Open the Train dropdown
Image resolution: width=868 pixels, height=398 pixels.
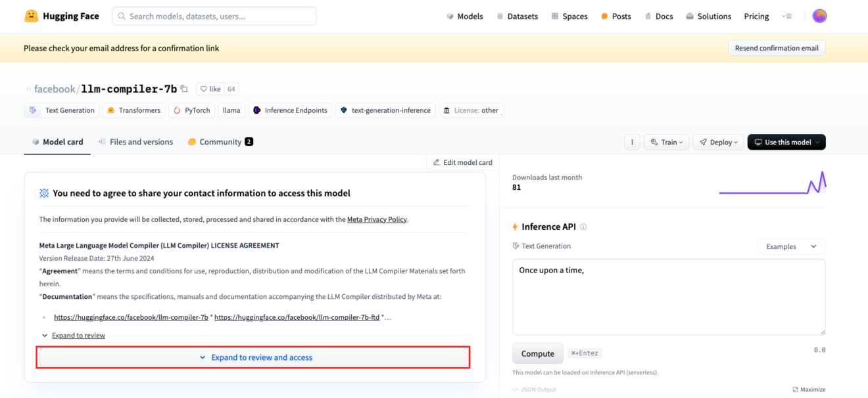pos(666,142)
